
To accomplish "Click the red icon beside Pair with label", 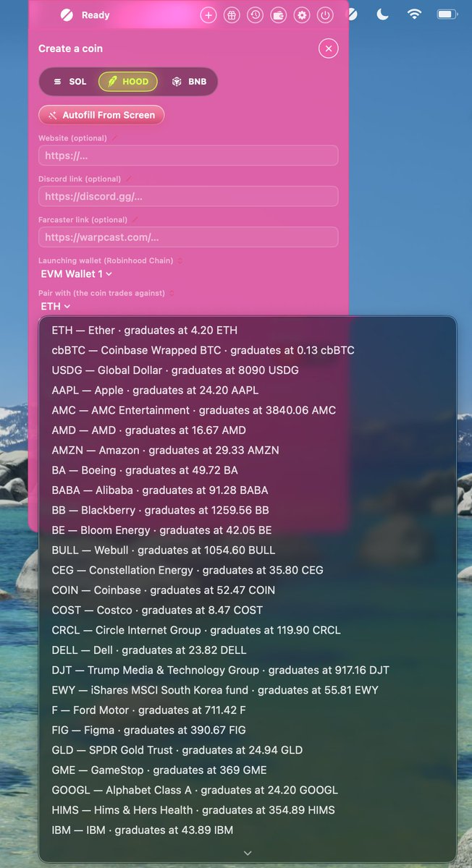I will tap(170, 293).
